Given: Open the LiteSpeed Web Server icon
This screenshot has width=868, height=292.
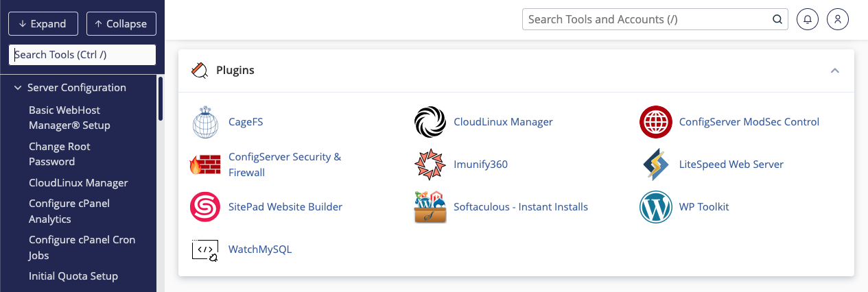Looking at the screenshot, I should pyautogui.click(x=655, y=165).
